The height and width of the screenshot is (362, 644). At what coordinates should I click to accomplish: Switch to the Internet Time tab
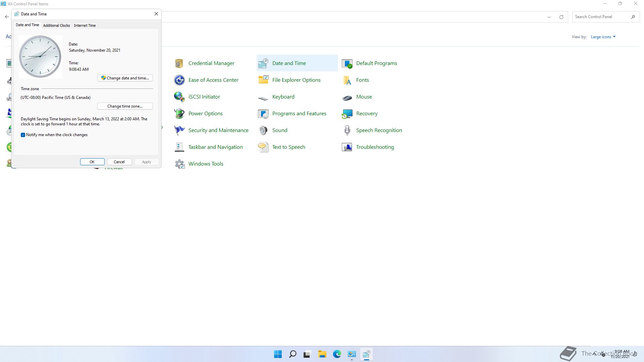85,25
